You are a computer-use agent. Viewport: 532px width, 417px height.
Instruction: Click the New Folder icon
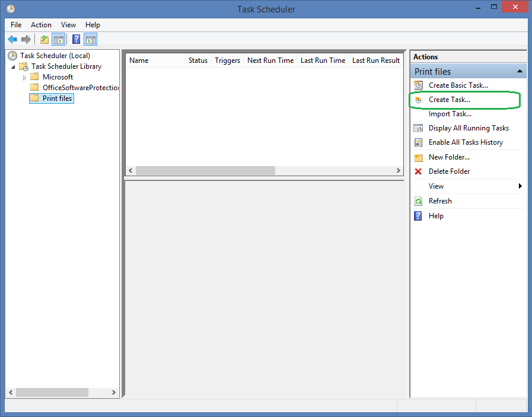tap(419, 157)
